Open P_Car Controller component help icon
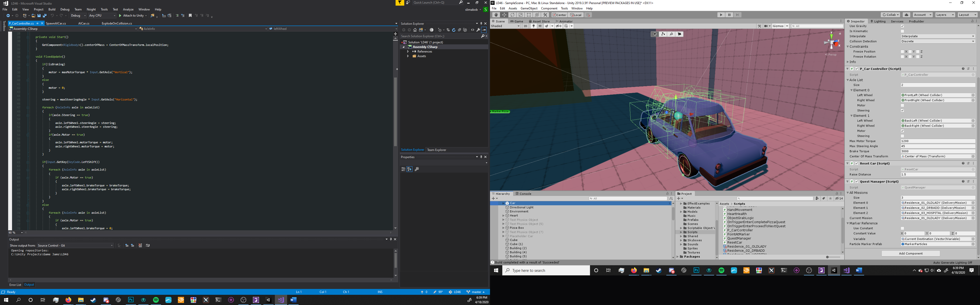Viewport: 980px width, 305px height. [x=963, y=69]
